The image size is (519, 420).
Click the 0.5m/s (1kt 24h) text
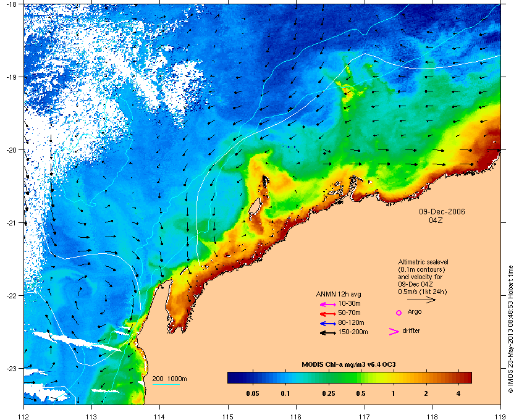423,292
